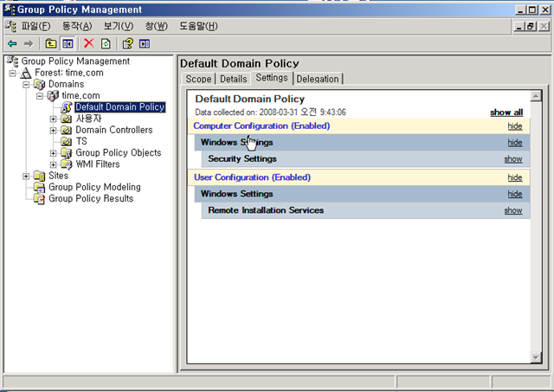Click the TS OU folder icon
Screen dimensions: 554x392
pos(67,141)
